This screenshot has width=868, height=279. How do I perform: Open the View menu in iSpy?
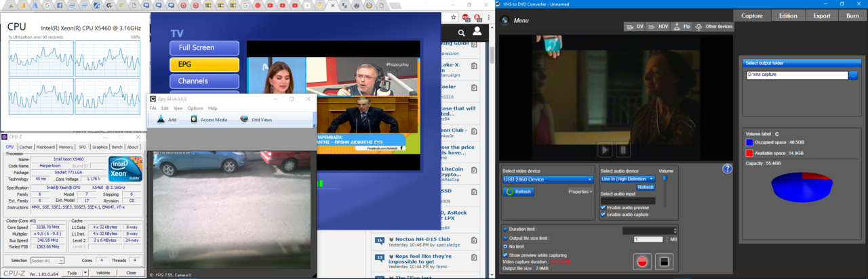(x=178, y=108)
